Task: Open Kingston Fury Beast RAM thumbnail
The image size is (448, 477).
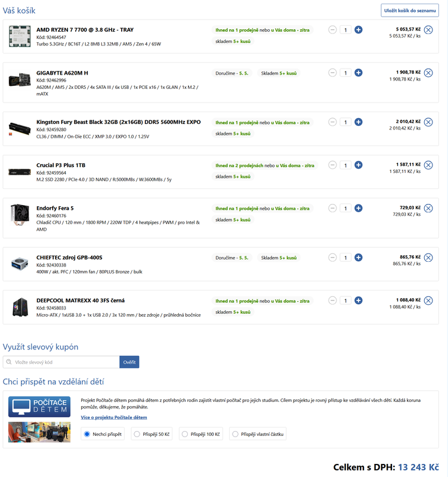Action: point(20,128)
